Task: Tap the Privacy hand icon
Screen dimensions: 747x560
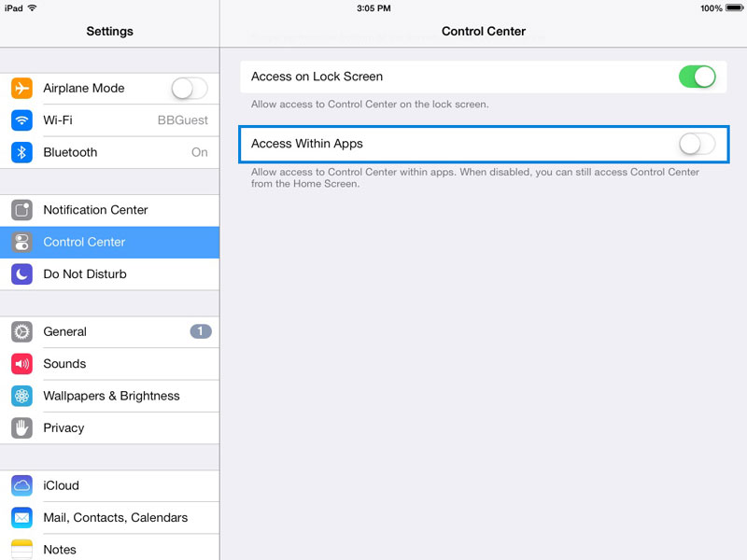Action: [21, 428]
